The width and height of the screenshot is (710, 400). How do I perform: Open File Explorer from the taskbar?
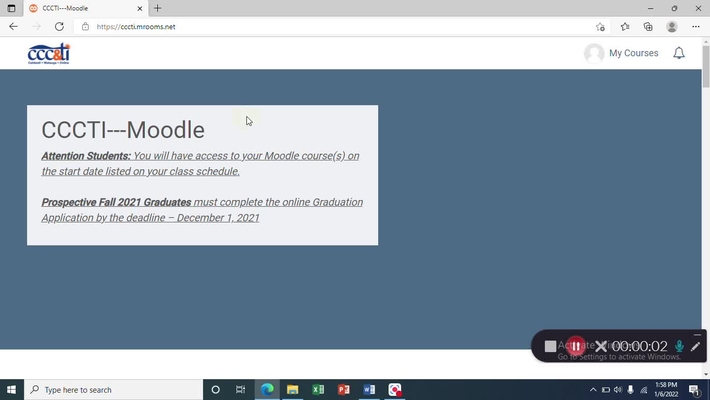(293, 390)
